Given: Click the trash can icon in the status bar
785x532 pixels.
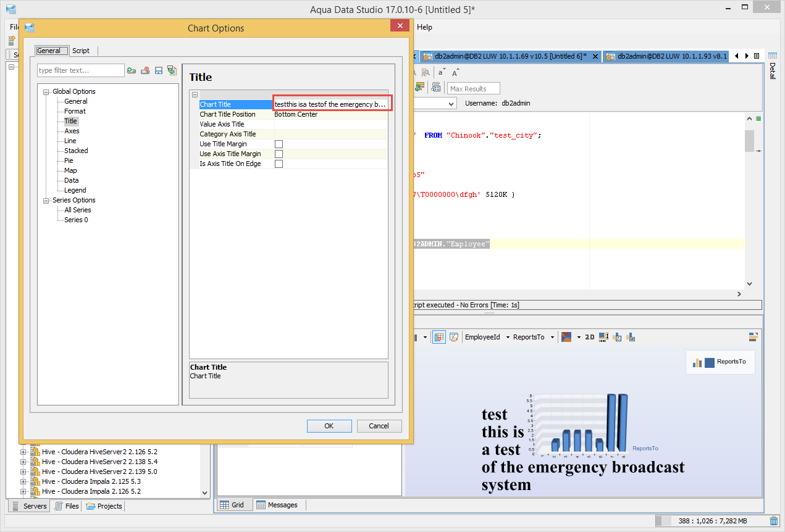Looking at the screenshot, I should click(773, 522).
